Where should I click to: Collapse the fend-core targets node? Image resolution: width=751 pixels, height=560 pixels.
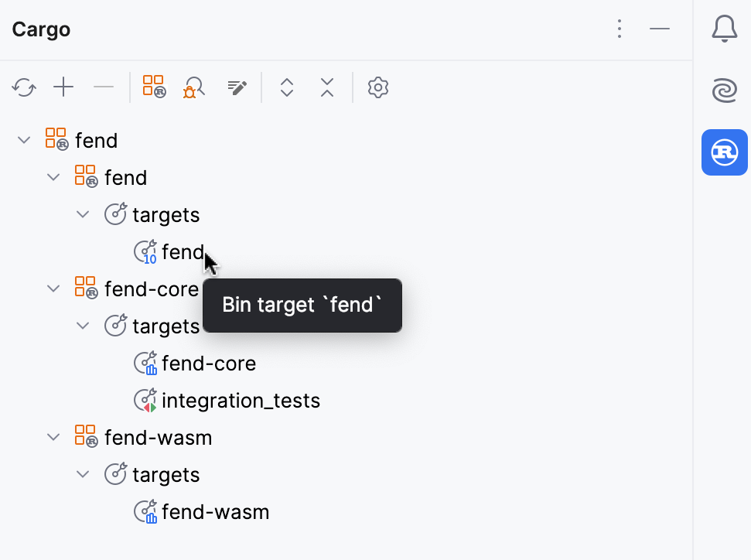tap(83, 326)
